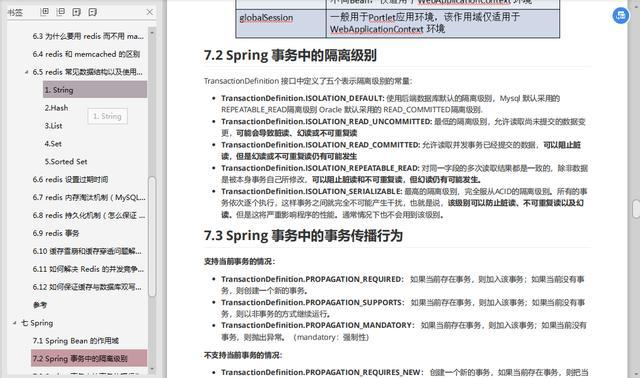Go to the 3.List bookmark

pyautogui.click(x=53, y=126)
